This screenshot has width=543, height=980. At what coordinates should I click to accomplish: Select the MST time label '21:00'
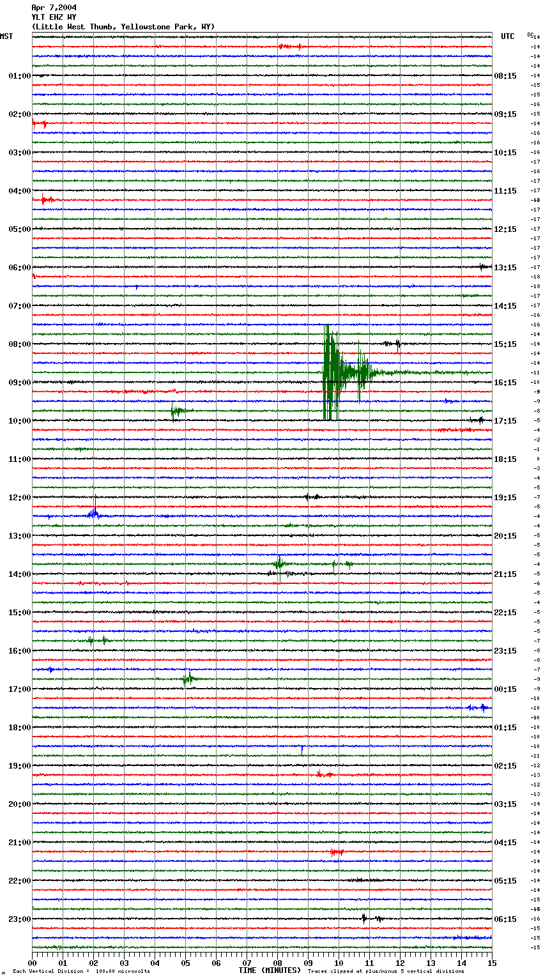click(20, 843)
